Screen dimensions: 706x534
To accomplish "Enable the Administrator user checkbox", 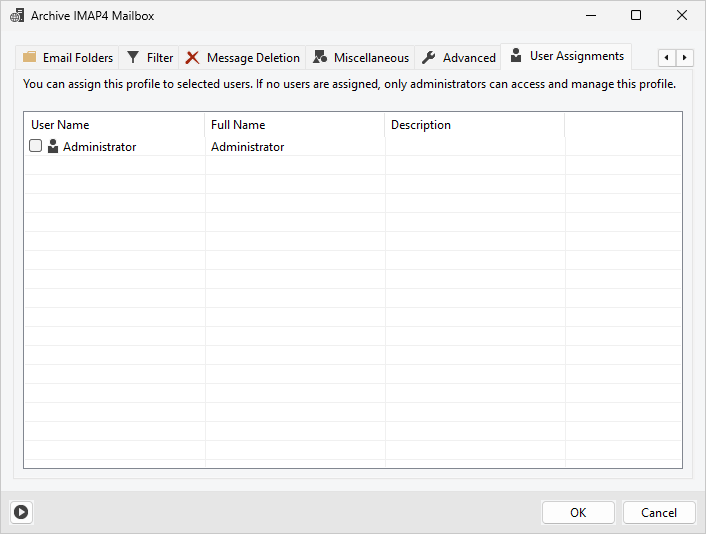I will coord(36,147).
